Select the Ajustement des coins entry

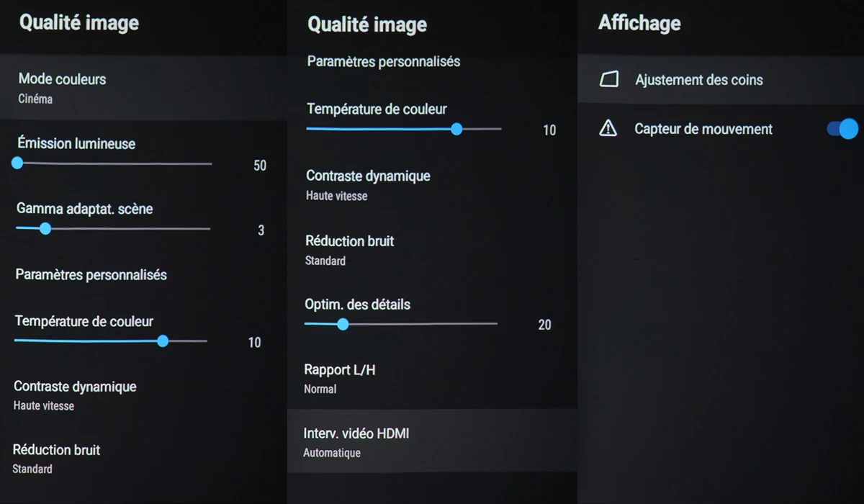pyautogui.click(x=721, y=80)
